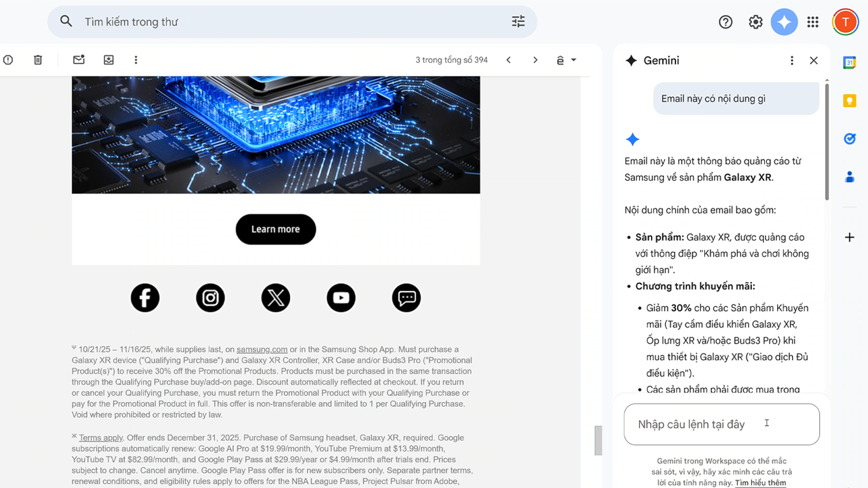The image size is (868, 488).
Task: Click the X (Twitter) social icon
Action: 276,298
